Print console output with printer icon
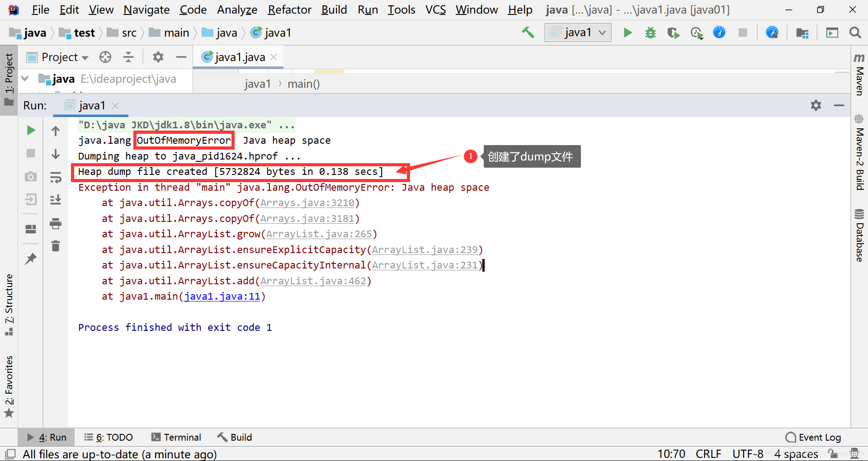 [56, 223]
